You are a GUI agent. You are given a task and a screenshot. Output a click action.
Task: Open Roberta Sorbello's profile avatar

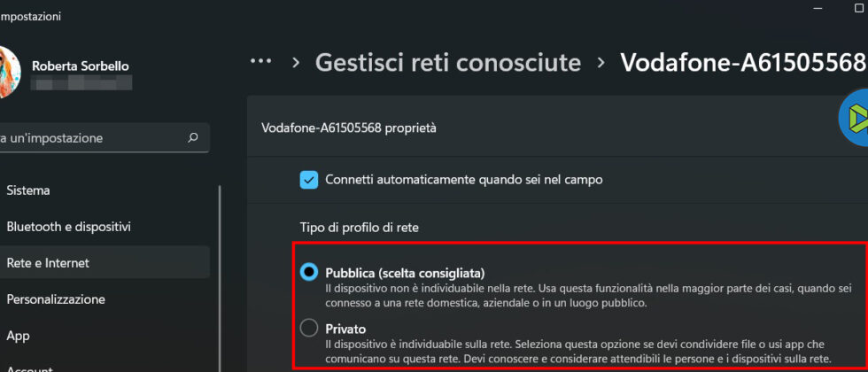tap(10, 72)
